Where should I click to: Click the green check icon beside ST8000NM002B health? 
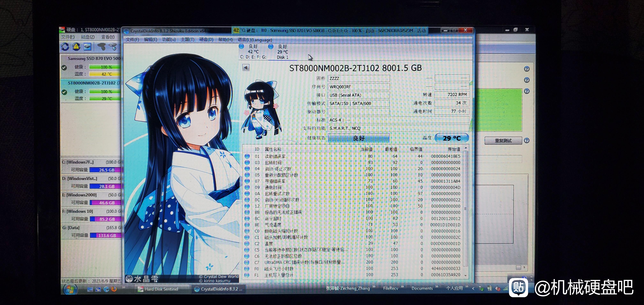pos(64,92)
